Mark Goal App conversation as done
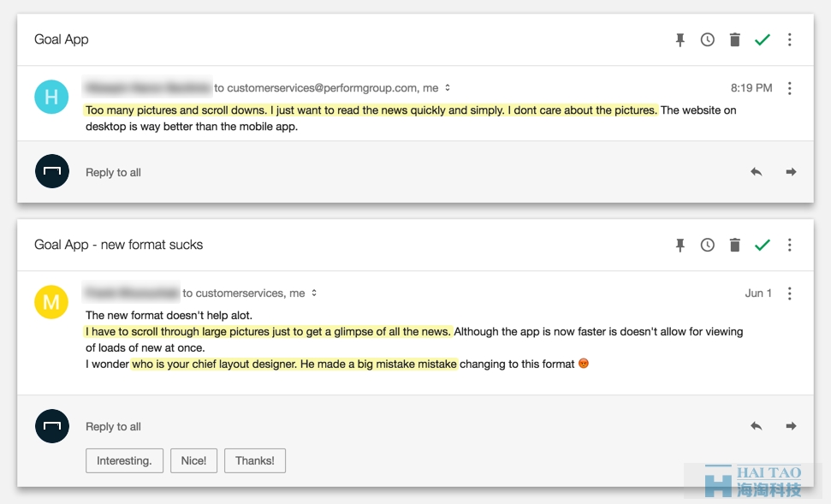This screenshot has height=504, width=831. point(762,39)
